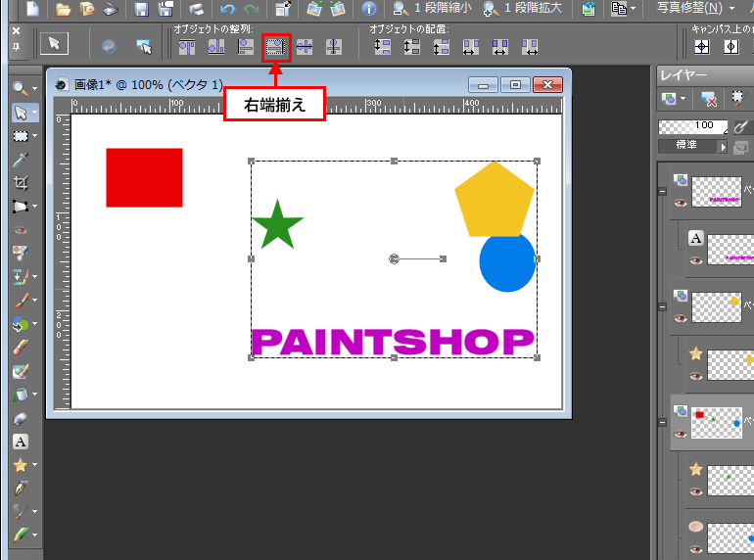
Task: Click last icon in オブジェクトの配置 group
Action: 530,47
